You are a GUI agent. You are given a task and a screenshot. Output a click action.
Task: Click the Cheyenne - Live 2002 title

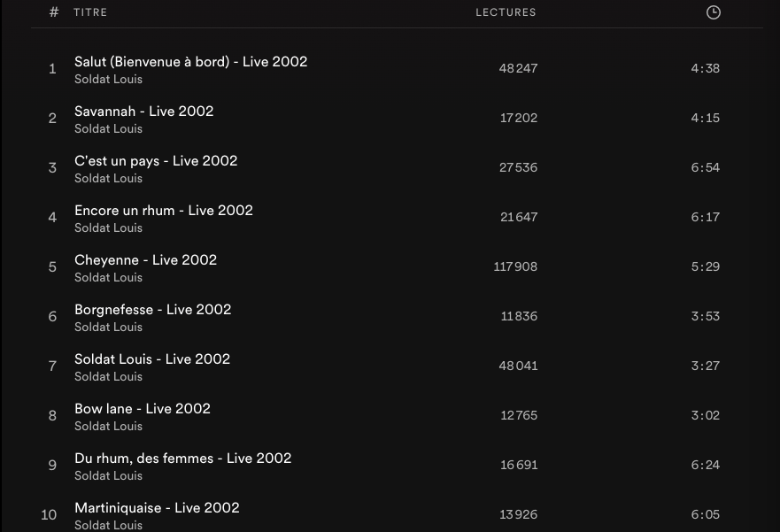pos(145,260)
